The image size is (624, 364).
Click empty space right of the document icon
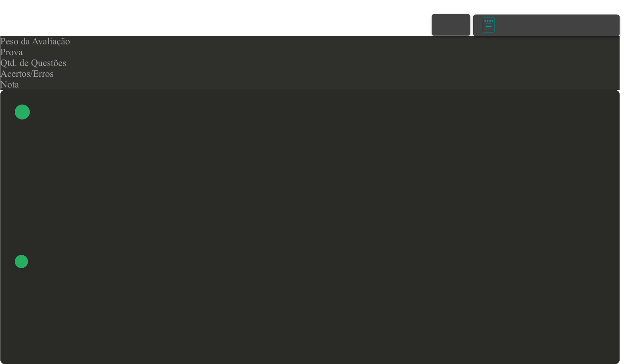(x=557, y=25)
